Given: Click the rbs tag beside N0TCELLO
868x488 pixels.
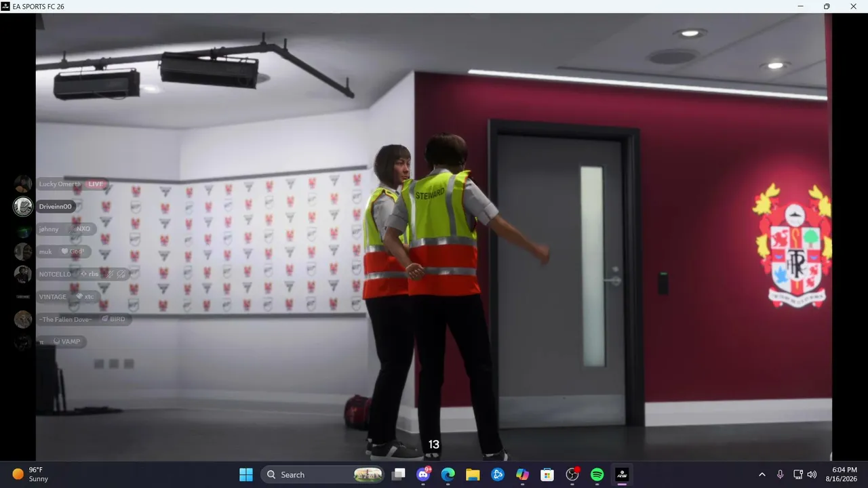Looking at the screenshot, I should pos(90,274).
